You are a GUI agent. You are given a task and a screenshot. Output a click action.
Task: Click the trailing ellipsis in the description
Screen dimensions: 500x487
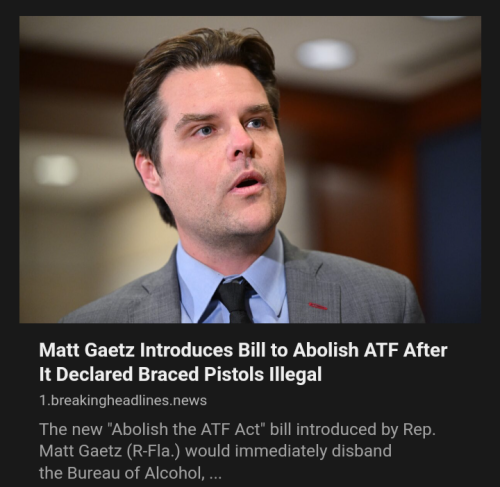pos(215,473)
